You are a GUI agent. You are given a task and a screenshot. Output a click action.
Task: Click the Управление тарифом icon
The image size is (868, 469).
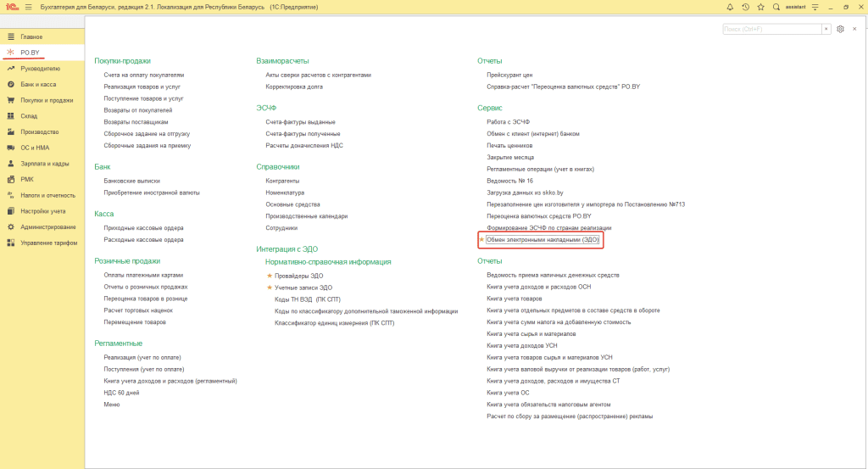(10, 243)
